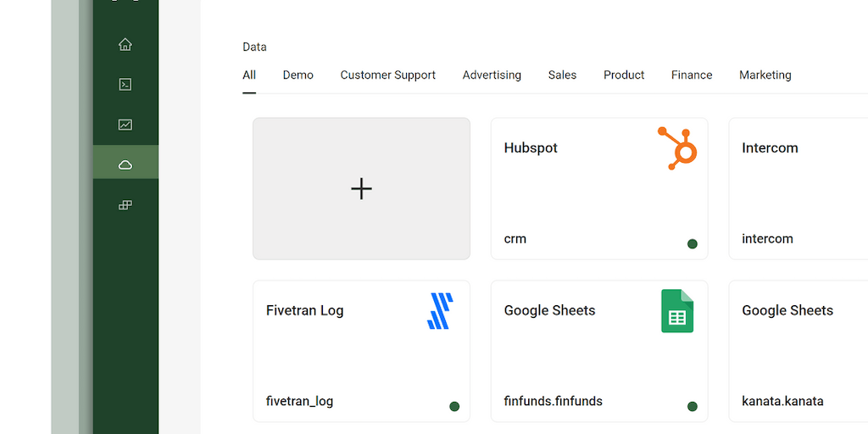Click the status dot on Fivetran Log card
Viewport: 868px width, 434px height.
click(454, 407)
